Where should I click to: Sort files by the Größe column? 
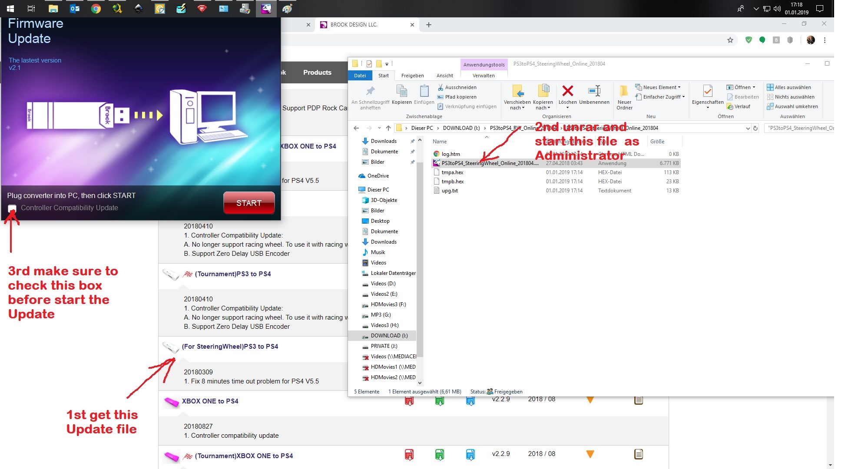657,142
